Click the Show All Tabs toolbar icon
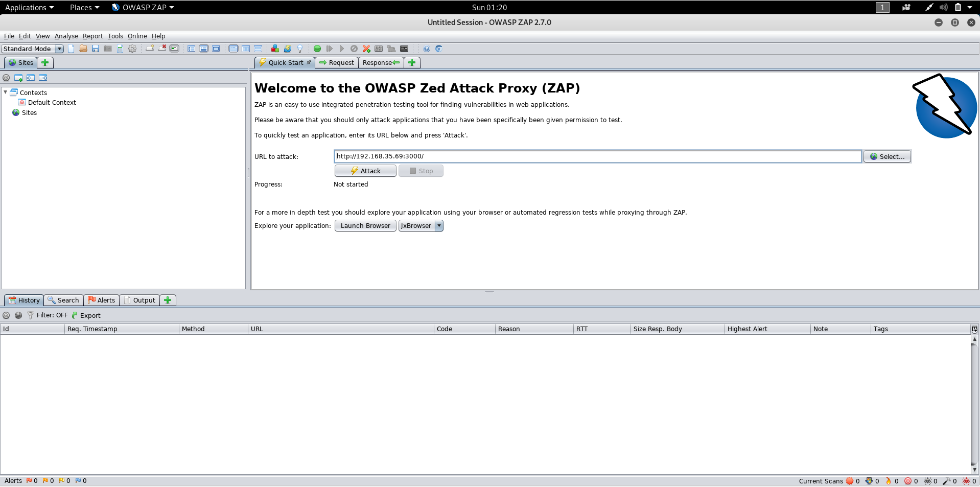Viewport: 980px width, 487px height. [x=150, y=49]
